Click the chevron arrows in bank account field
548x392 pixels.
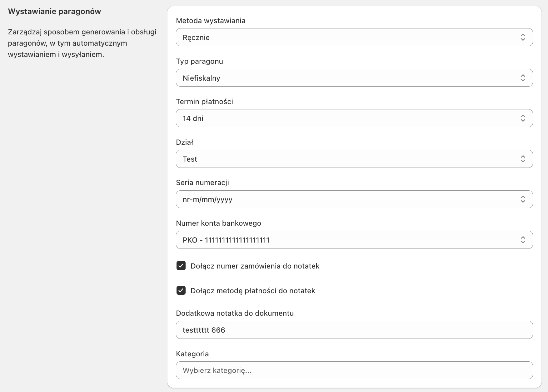[x=523, y=240]
